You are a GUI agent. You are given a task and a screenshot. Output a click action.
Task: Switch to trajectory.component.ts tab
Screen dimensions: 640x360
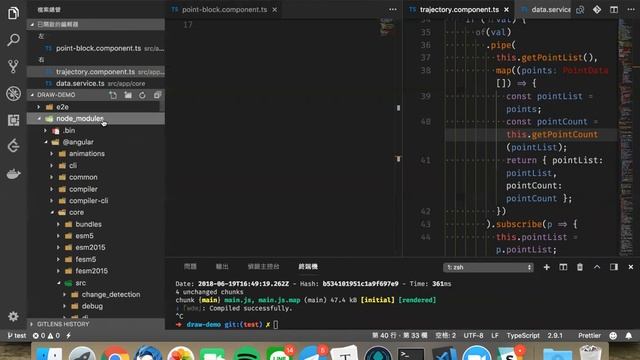(459, 9)
